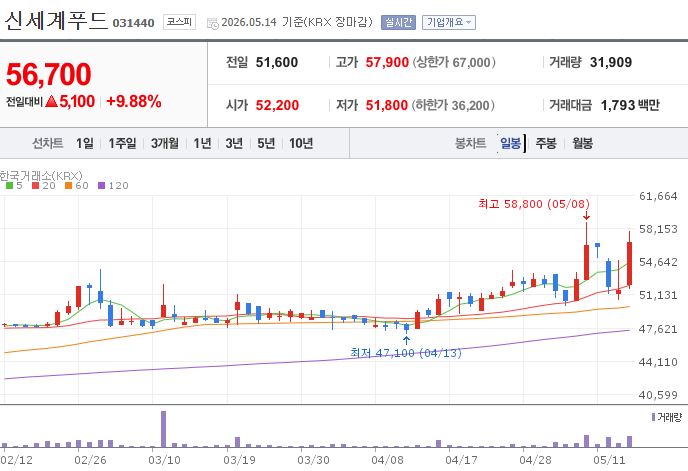Click the stock code 031440
The width and height of the screenshot is (688, 471).
133,23
